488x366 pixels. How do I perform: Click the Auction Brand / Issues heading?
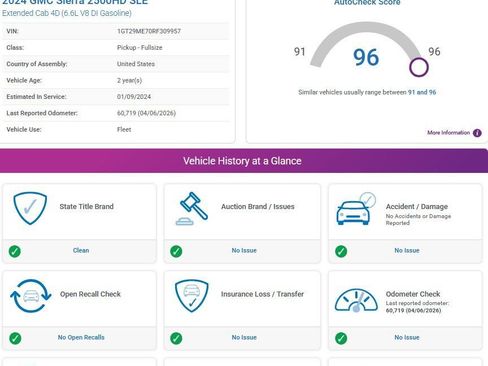point(258,206)
